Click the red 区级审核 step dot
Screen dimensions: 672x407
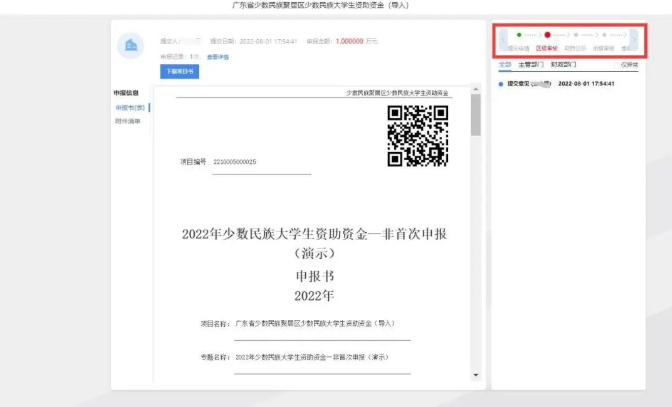547,35
